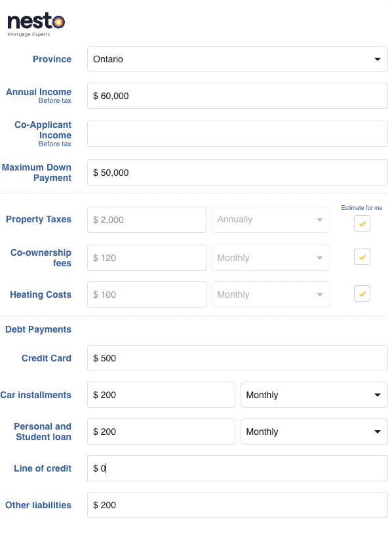The width and height of the screenshot is (392, 543).
Task: Click the Credit Card amount field
Action: (x=237, y=358)
